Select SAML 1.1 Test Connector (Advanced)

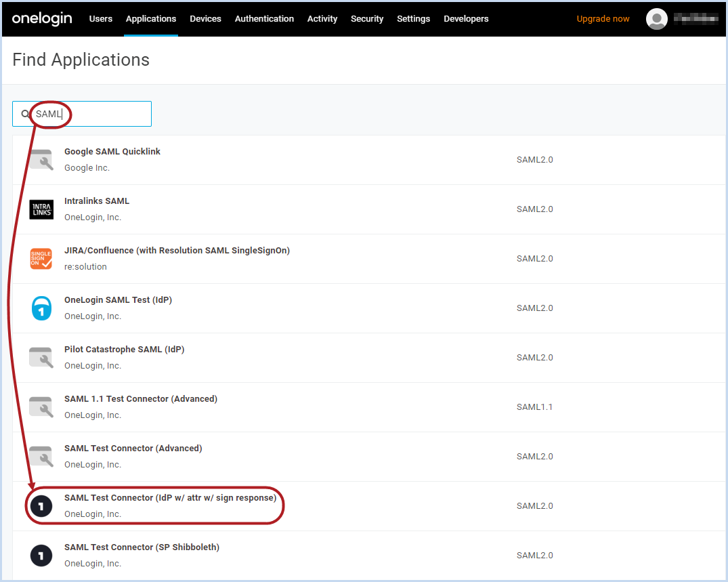point(368,407)
